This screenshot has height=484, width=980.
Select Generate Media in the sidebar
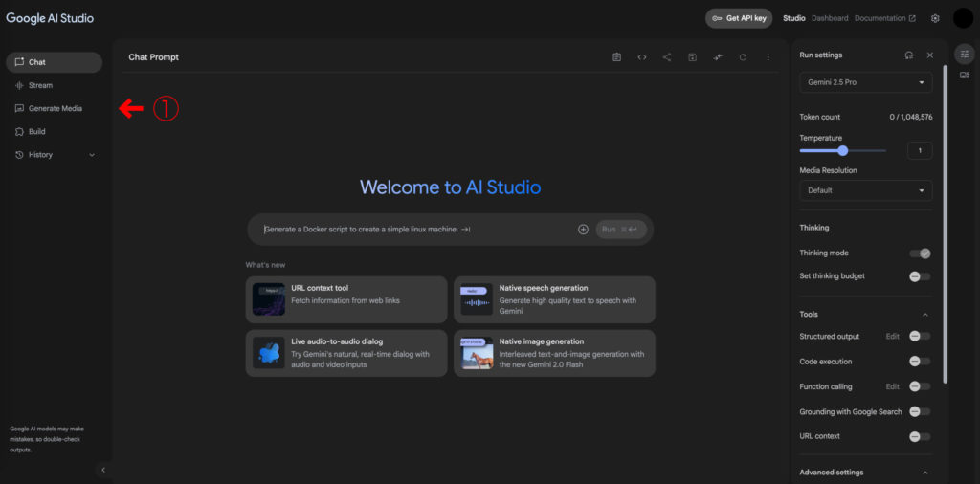[54, 108]
